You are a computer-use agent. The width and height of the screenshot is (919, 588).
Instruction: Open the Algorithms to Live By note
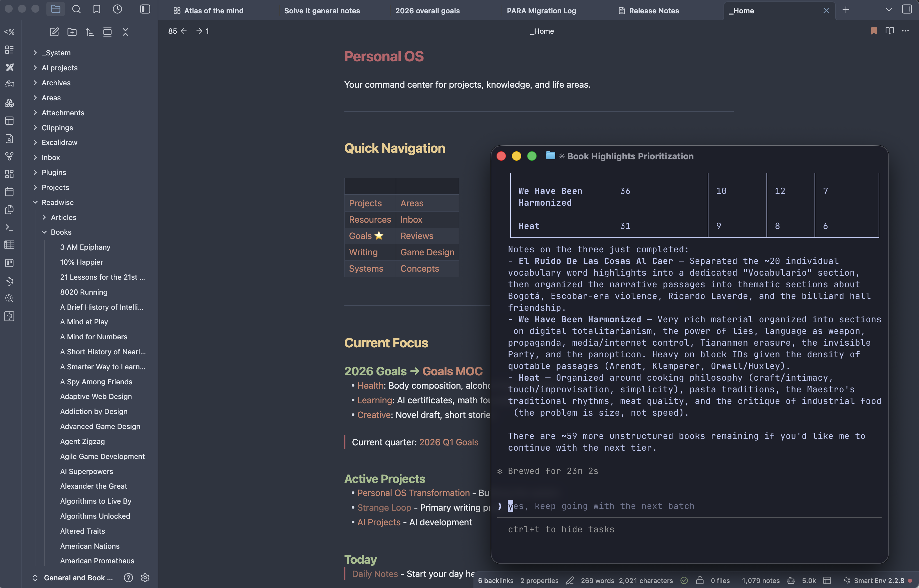95,501
